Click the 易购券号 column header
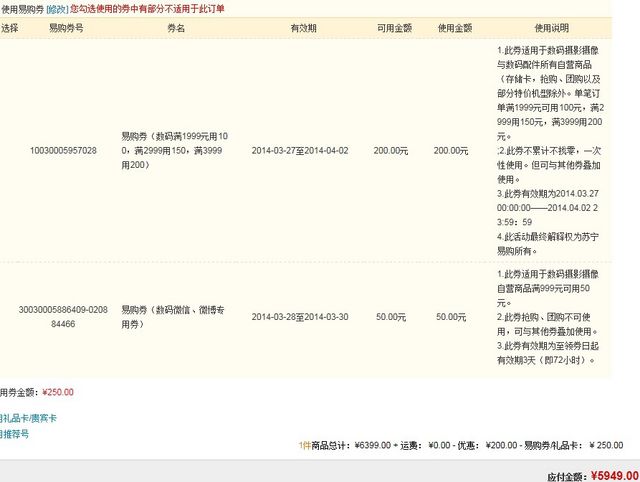 click(66, 29)
